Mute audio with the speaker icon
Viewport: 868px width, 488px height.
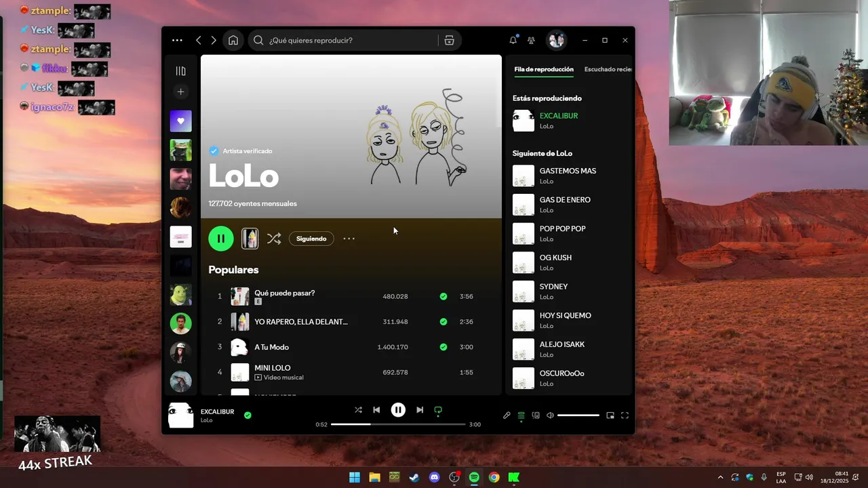pos(550,415)
